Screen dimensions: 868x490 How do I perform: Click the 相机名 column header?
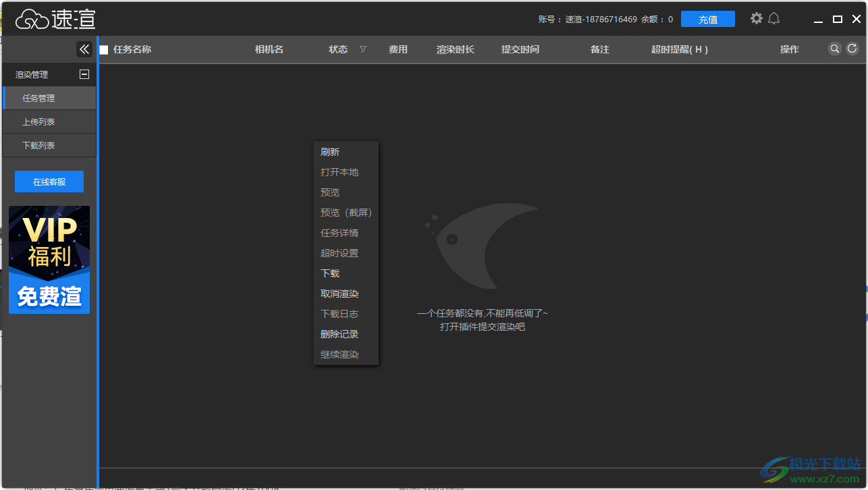click(269, 49)
